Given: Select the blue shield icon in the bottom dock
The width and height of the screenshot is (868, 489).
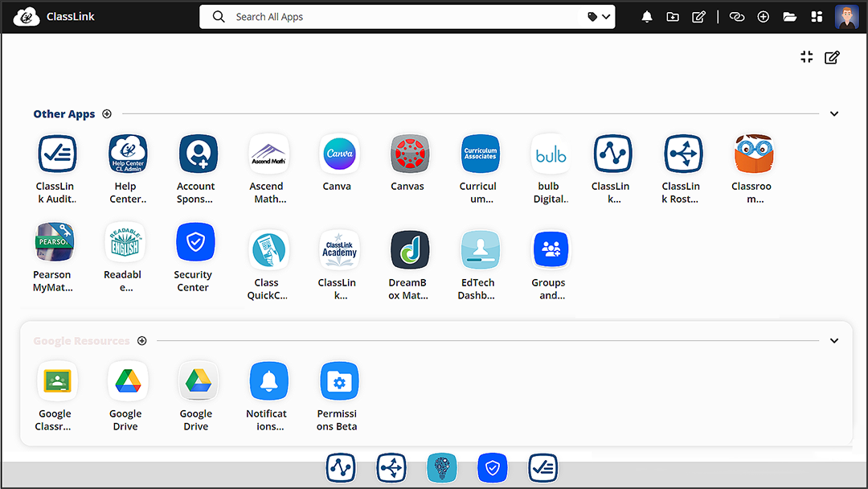Looking at the screenshot, I should pyautogui.click(x=492, y=467).
